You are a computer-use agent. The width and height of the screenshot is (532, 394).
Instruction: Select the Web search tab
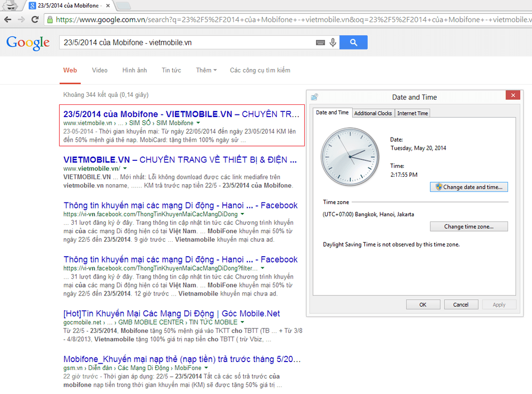coord(70,70)
